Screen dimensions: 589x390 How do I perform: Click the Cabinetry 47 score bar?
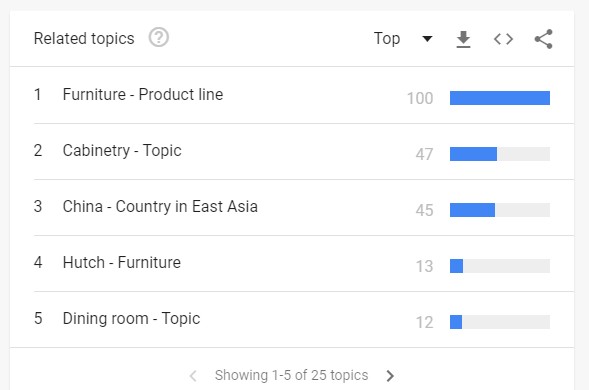tap(500, 154)
